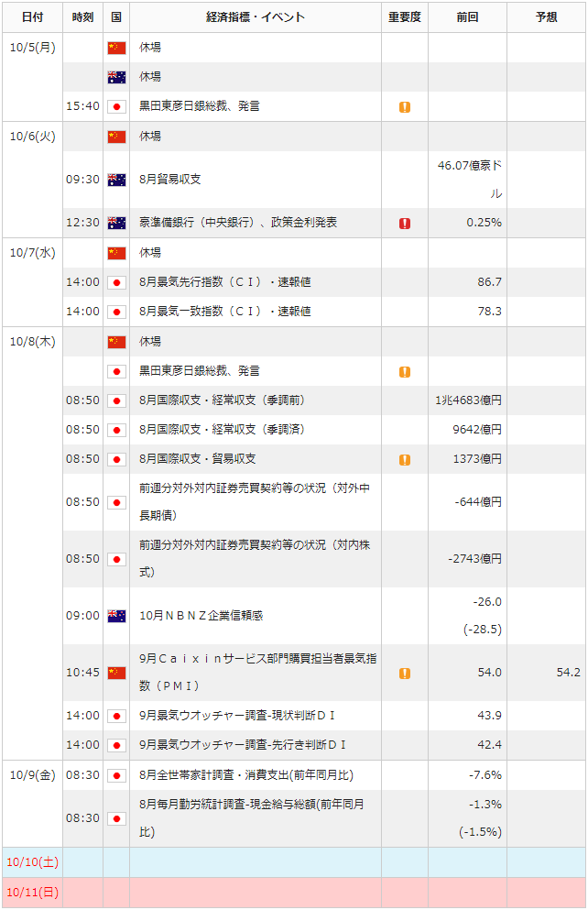Click Japan flag for 対外中長期債 row

coord(116,502)
